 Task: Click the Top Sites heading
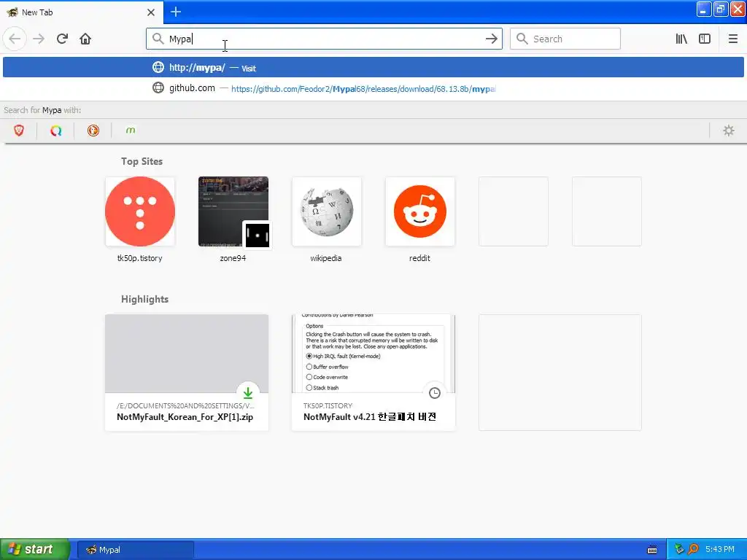point(142,161)
